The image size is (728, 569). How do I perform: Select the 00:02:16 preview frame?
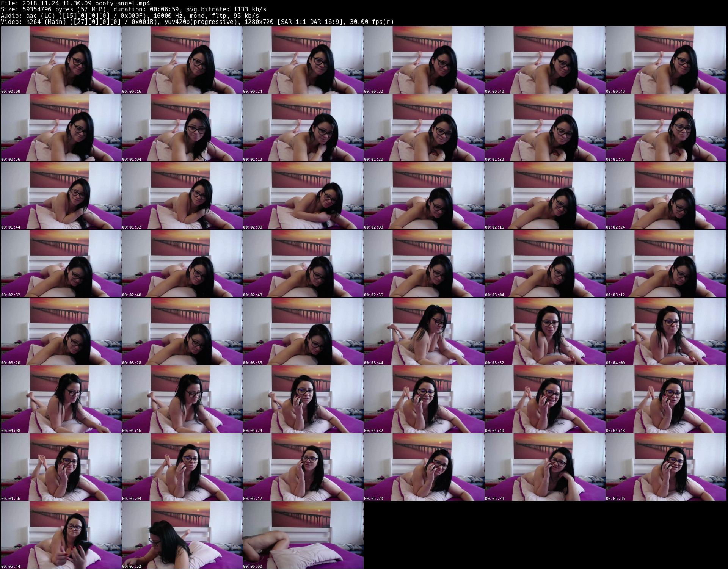click(545, 196)
